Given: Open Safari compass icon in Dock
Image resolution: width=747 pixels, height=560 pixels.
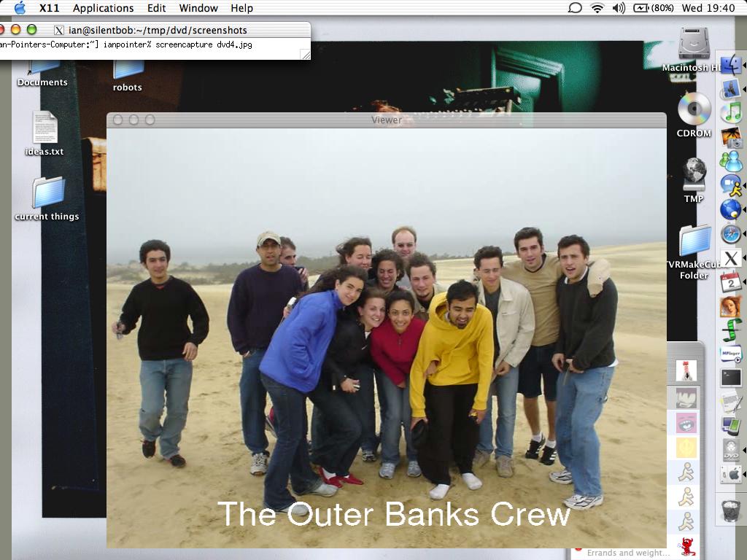Looking at the screenshot, I should (731, 233).
